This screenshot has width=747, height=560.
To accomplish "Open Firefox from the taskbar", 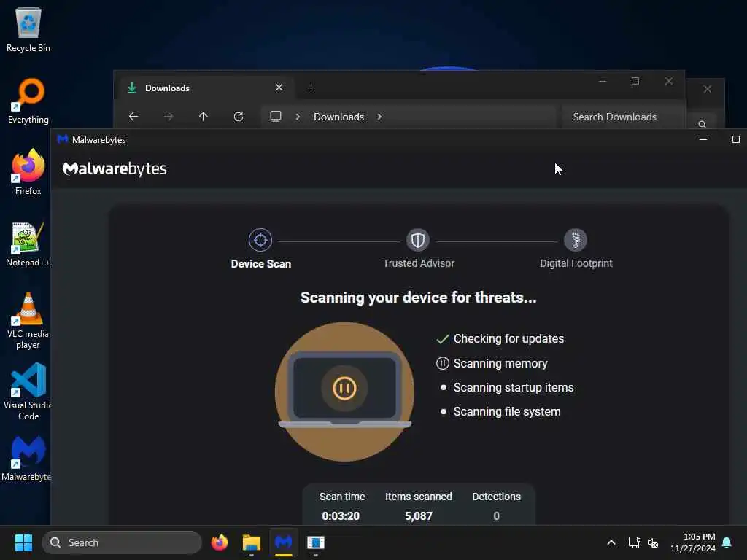I will [x=219, y=542].
